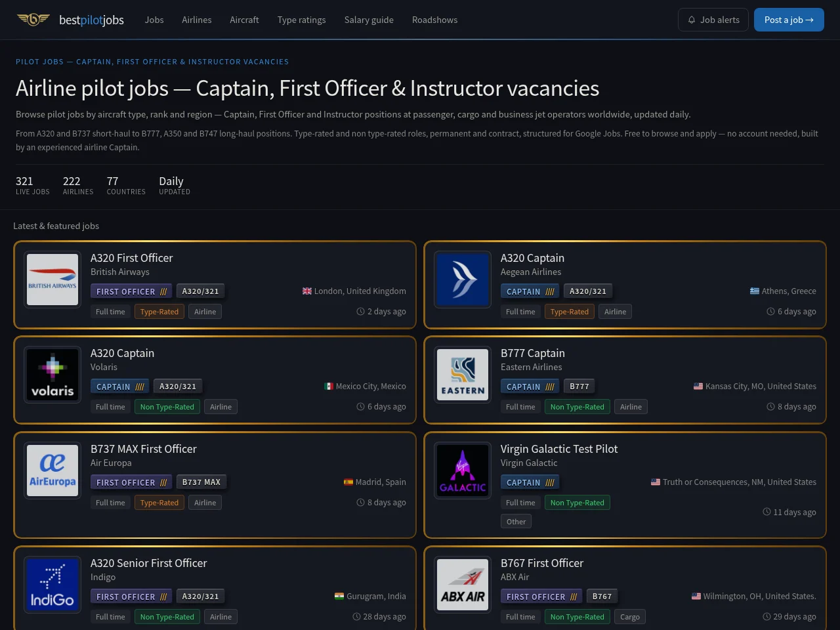Open the Roadshows navigation link
The image size is (840, 630).
tap(434, 20)
